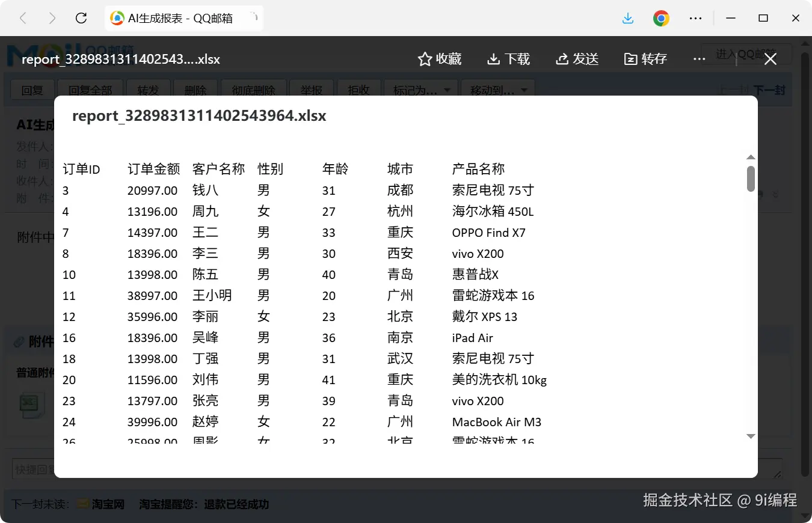Viewport: 812px width, 523px height.
Task: Reload the page with refresh icon
Action: coord(81,18)
